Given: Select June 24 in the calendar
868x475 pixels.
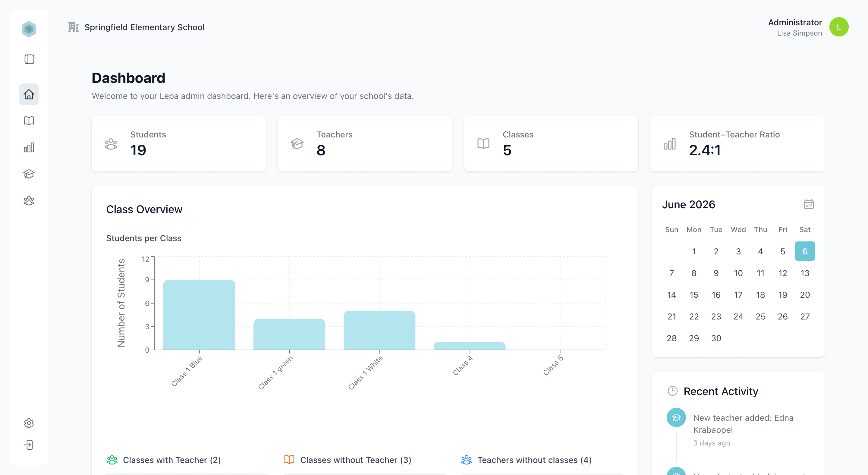Looking at the screenshot, I should 738,317.
